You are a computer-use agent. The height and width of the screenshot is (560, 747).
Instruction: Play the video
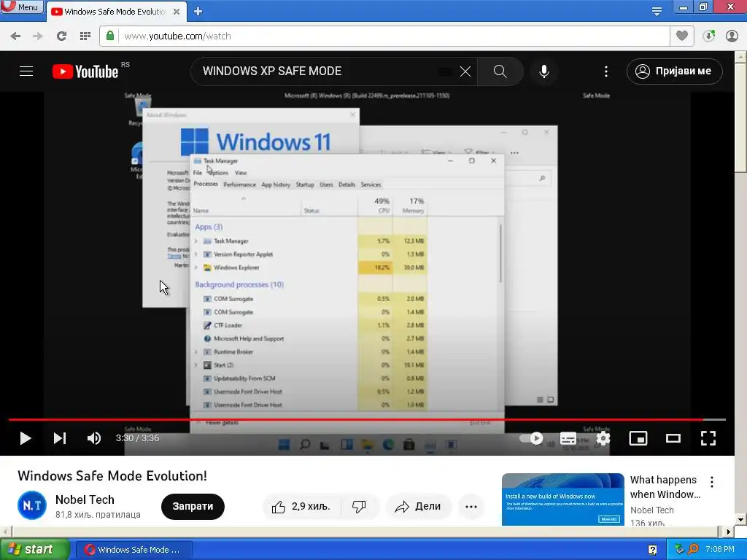point(26,438)
